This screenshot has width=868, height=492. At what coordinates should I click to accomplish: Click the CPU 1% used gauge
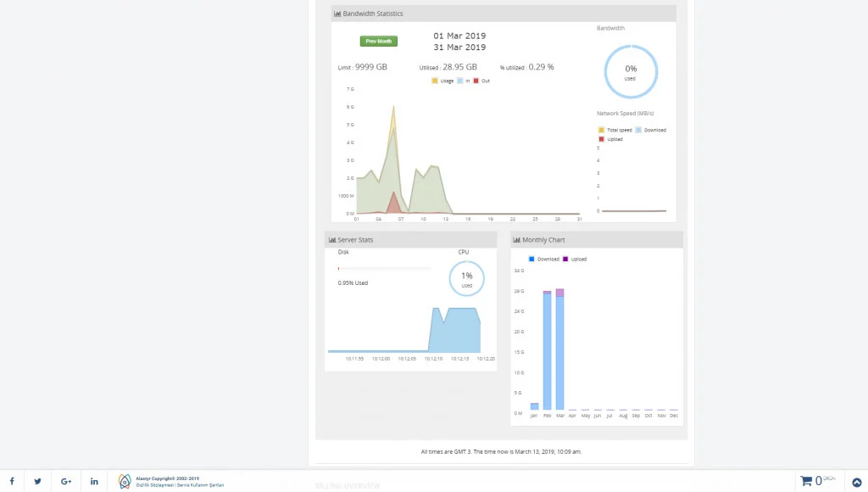pyautogui.click(x=466, y=277)
